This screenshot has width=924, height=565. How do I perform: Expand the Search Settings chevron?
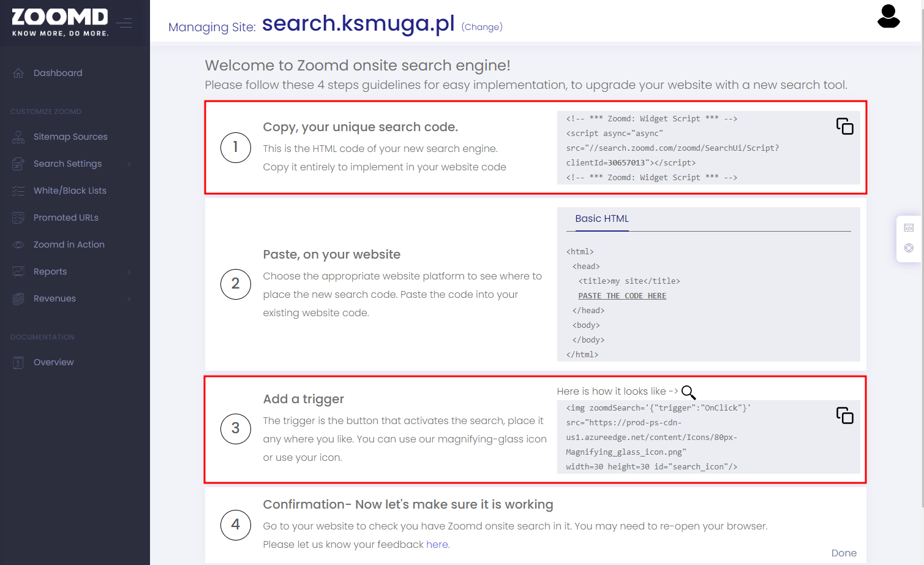pyautogui.click(x=129, y=164)
